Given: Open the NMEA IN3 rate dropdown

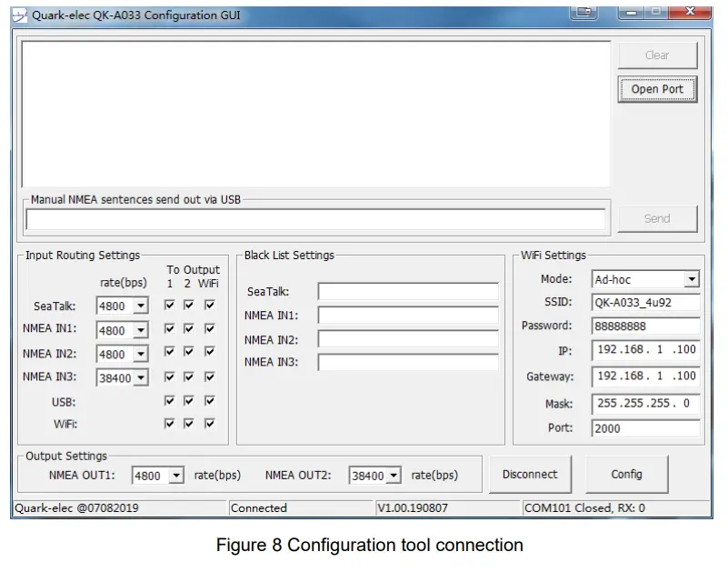Looking at the screenshot, I should tap(123, 376).
